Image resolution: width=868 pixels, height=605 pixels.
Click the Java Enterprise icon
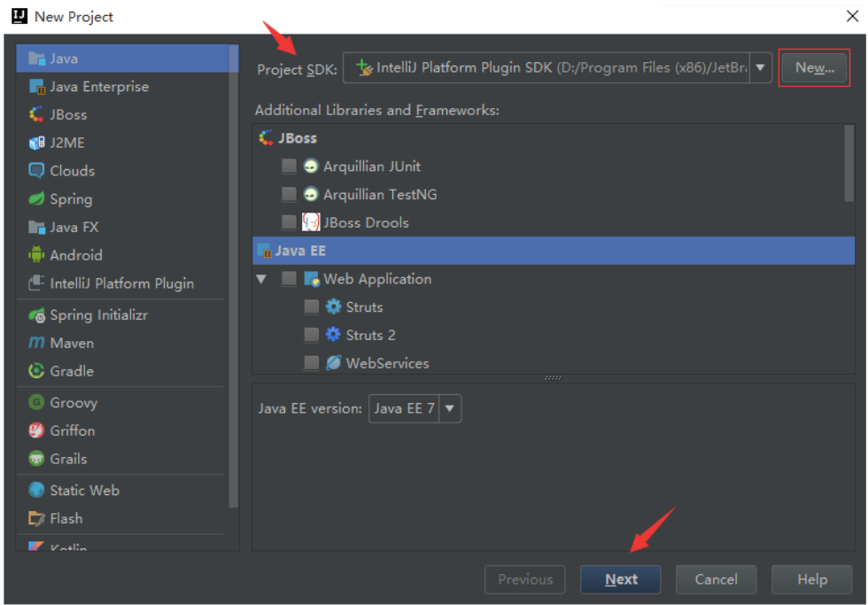[36, 86]
